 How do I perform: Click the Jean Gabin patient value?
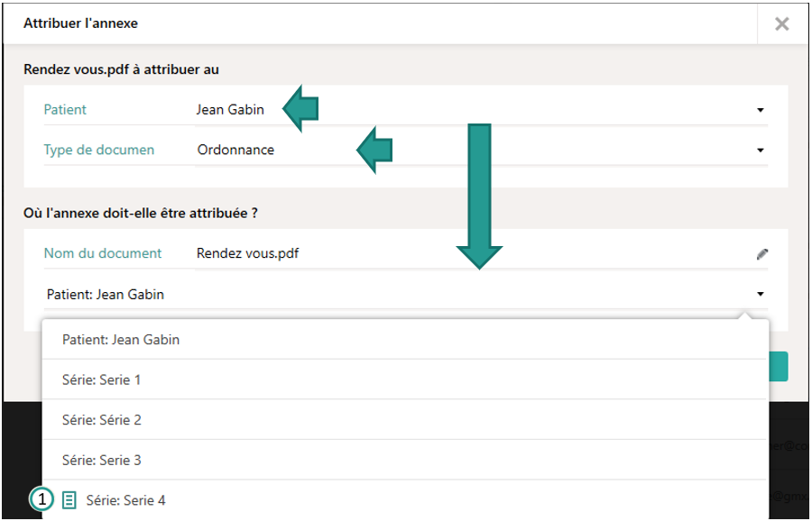[230, 110]
